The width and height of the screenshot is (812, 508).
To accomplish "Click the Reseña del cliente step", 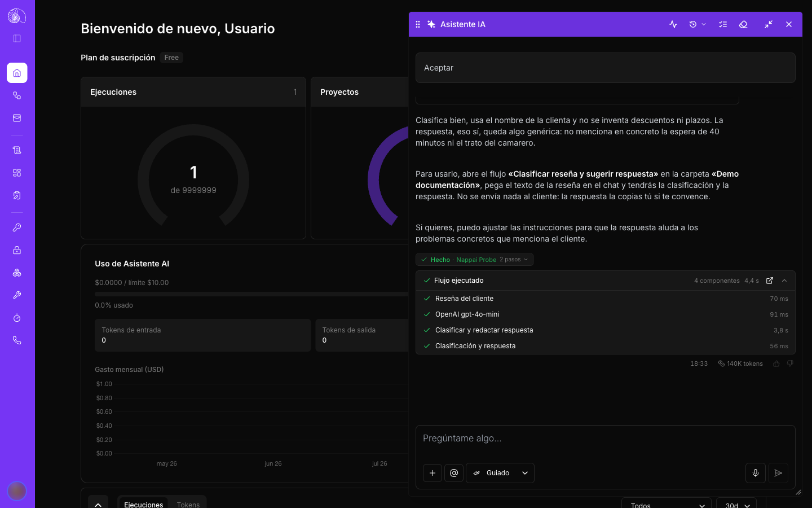I will coord(606,299).
